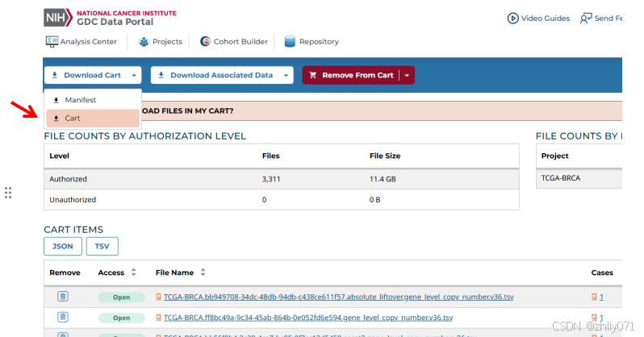Open the Repository tab

(x=312, y=41)
